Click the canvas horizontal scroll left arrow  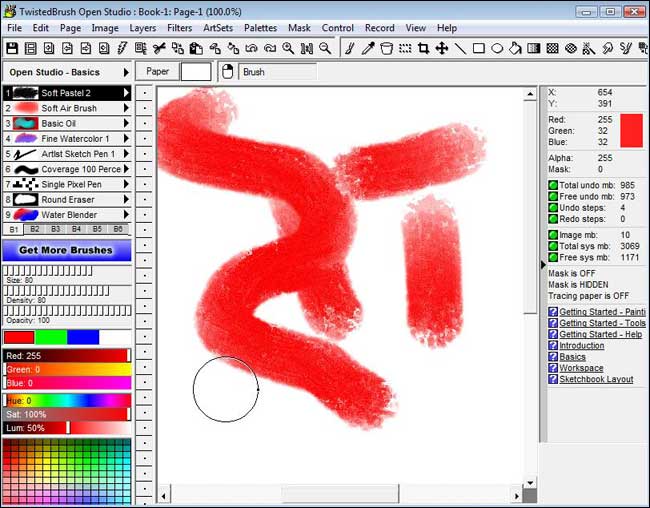(x=163, y=496)
